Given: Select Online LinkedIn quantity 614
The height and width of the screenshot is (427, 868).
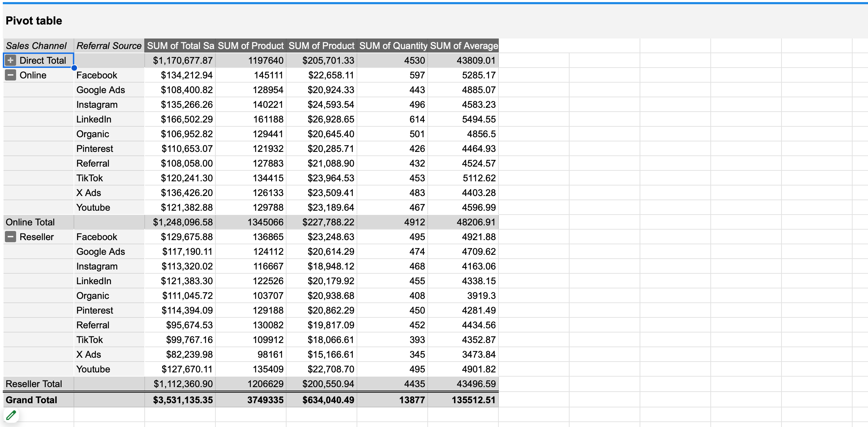Looking at the screenshot, I should coord(392,119).
